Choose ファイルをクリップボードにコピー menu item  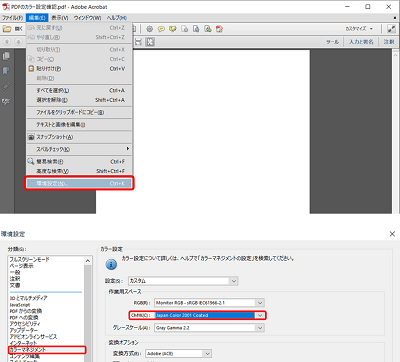point(79,112)
